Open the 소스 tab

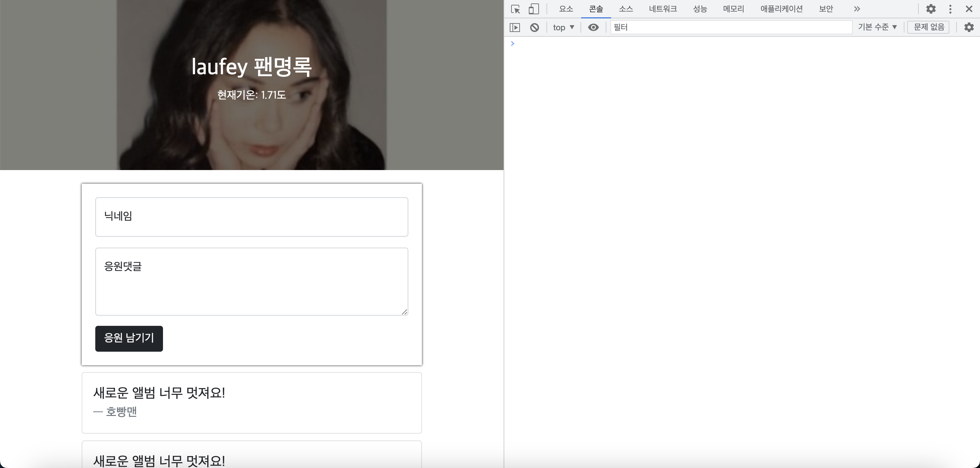tap(626, 9)
